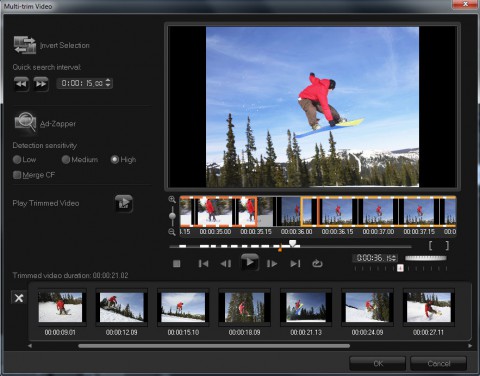Viewport: 480px width, 376px height.
Task: Click timeline frame at 00:00:37.00
Action: 378,212
